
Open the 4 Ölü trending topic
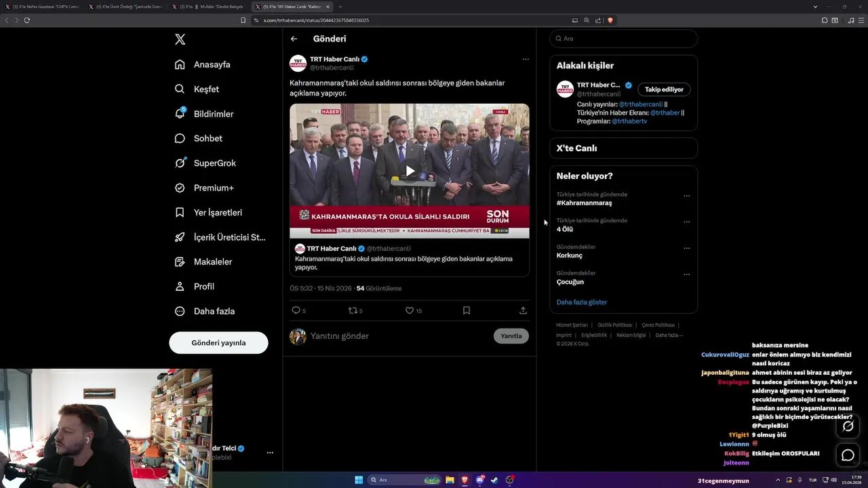point(565,229)
